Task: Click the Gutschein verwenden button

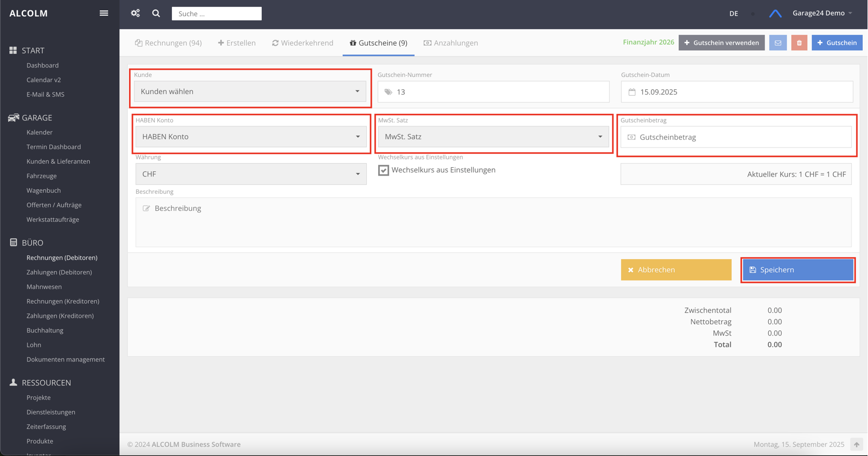Action: [x=721, y=43]
